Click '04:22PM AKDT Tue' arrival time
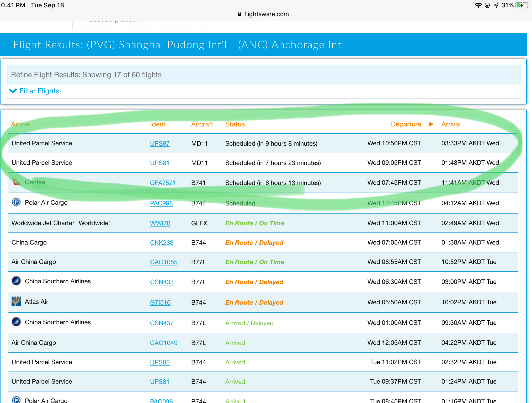Screen dimensions: 532x403 pyautogui.click(x=469, y=343)
